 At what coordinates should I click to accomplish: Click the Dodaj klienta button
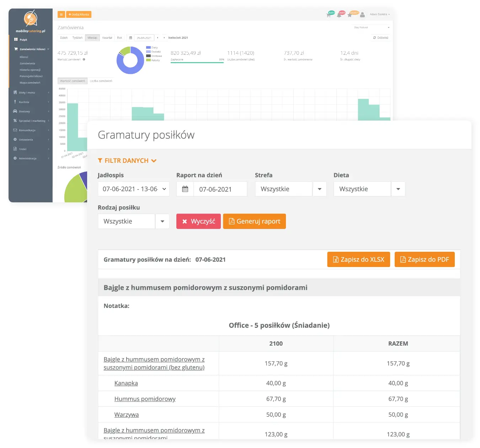[79, 15]
